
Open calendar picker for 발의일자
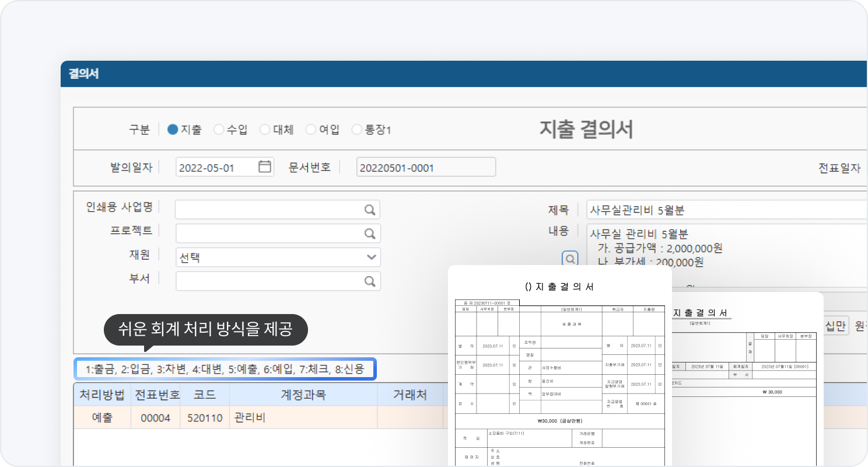(x=265, y=167)
